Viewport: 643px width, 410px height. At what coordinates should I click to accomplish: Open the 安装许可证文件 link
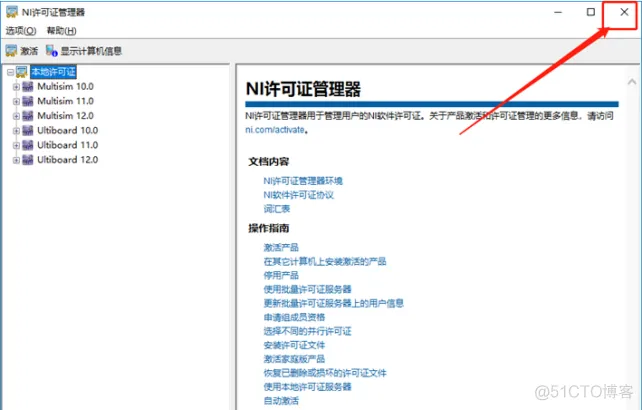pyautogui.click(x=294, y=345)
